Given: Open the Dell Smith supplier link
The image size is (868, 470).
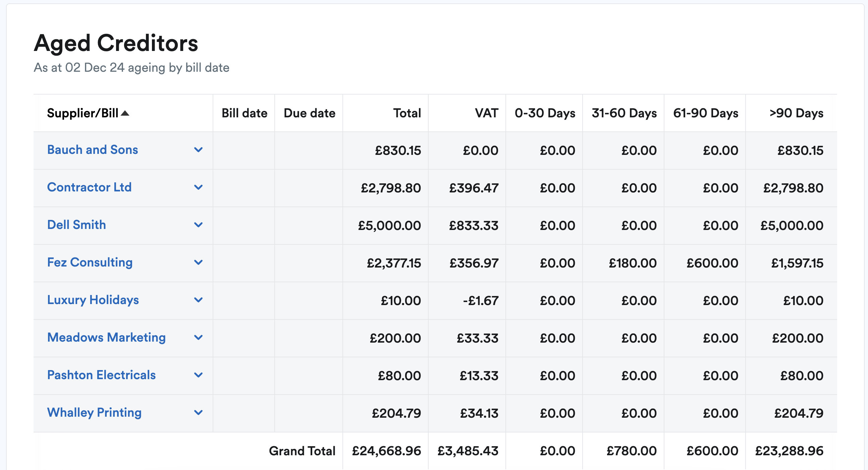Looking at the screenshot, I should click(x=76, y=225).
